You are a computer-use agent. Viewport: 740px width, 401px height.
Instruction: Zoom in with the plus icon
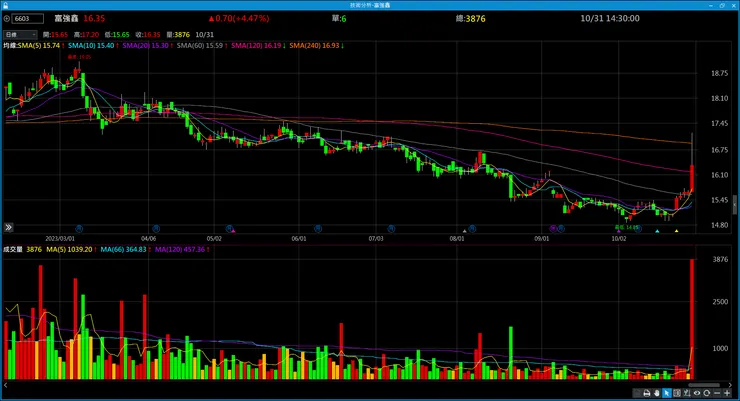pos(727,393)
